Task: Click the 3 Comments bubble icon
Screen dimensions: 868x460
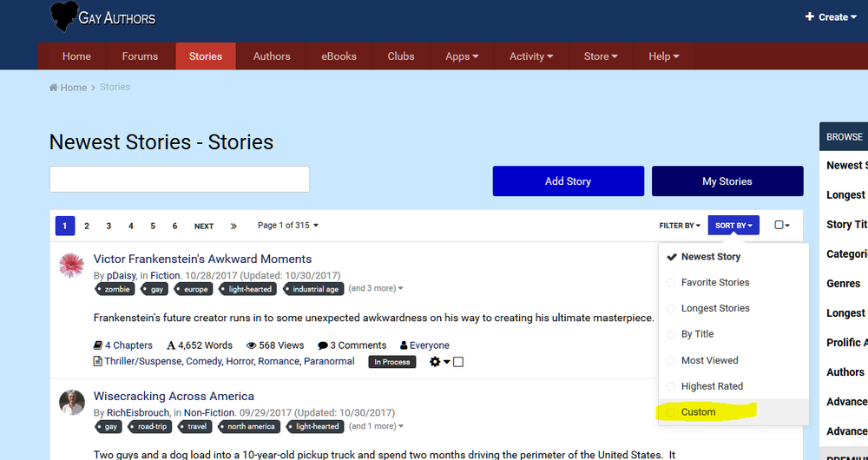Action: point(323,346)
